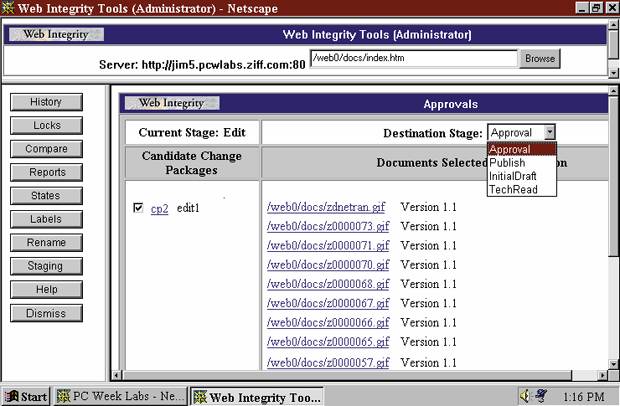Choose TechRead from the destination stage list
The width and height of the screenshot is (620, 406).
click(x=522, y=190)
